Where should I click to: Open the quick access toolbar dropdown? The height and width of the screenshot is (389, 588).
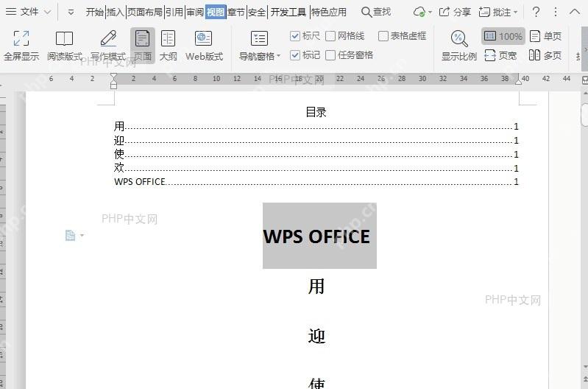pyautogui.click(x=71, y=13)
